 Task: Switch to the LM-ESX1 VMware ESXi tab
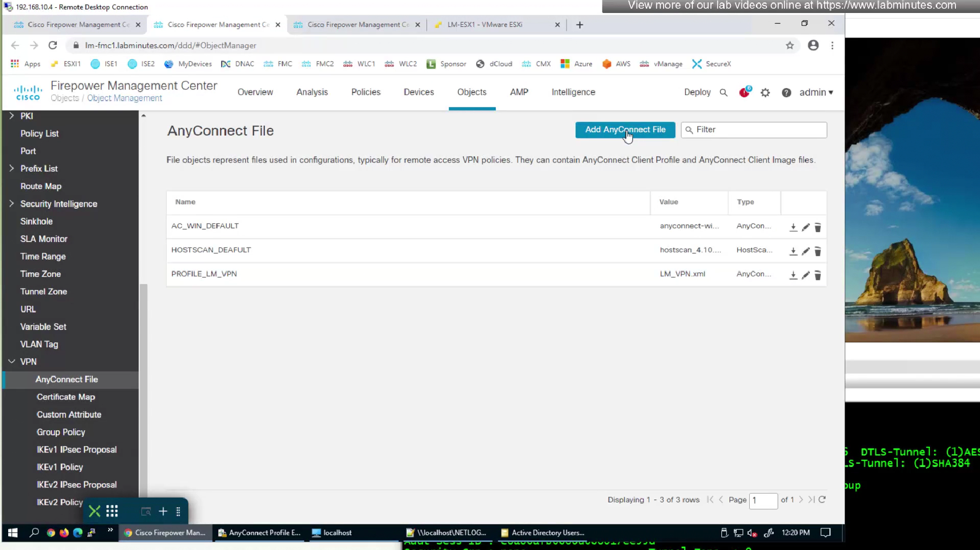click(x=485, y=25)
